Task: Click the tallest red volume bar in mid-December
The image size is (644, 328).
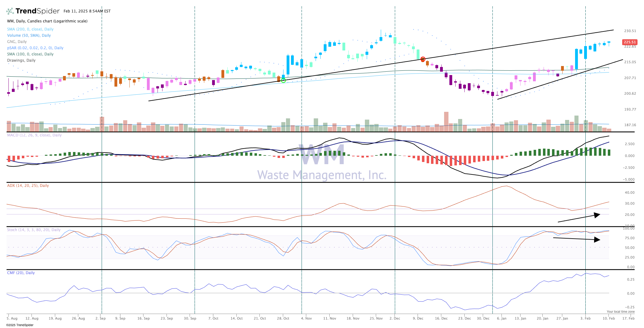Action: pyautogui.click(x=446, y=121)
